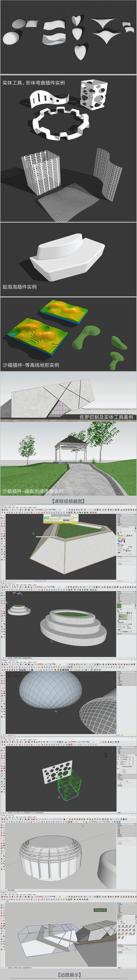This screenshot has width=137, height=980.
Task: Click the caption 沙箱插件-等高线地形实例
Action: point(31,365)
